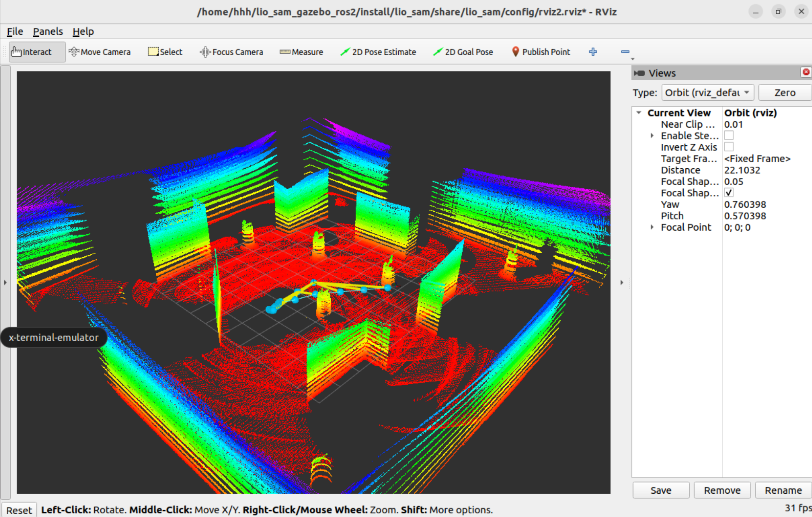Pick the Measure tool
Screen dimensions: 812x517
coord(301,52)
